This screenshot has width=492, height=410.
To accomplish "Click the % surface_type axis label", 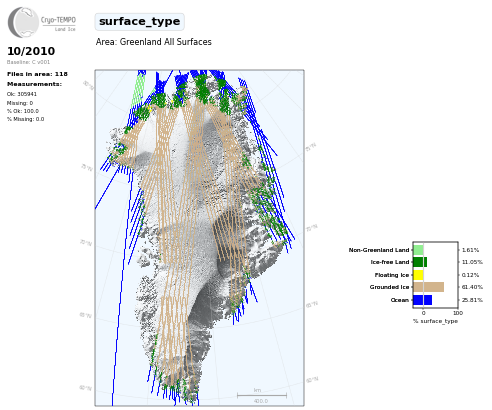I will point(435,321).
